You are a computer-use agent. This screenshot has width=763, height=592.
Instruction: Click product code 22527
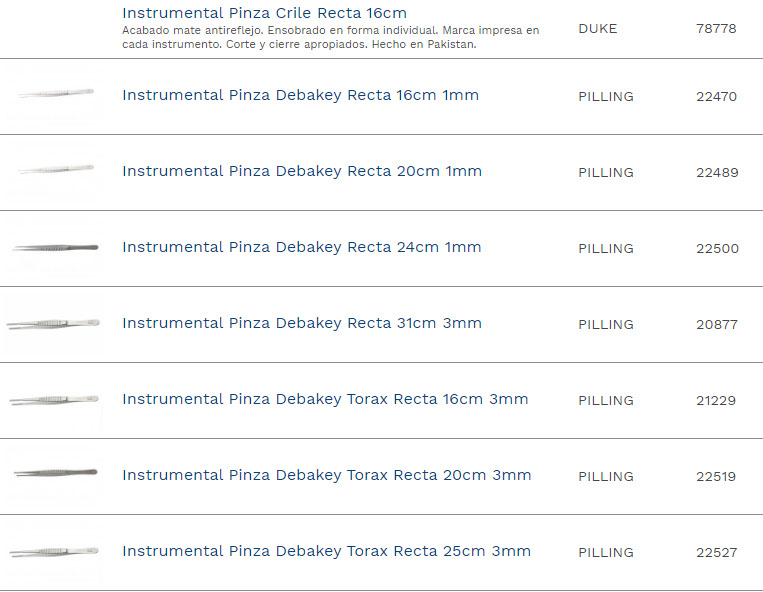(716, 553)
